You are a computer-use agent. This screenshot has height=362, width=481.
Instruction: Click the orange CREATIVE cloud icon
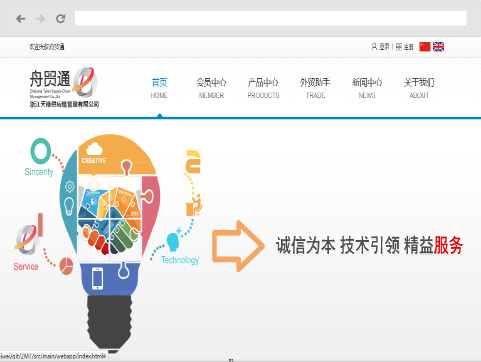pyautogui.click(x=94, y=148)
